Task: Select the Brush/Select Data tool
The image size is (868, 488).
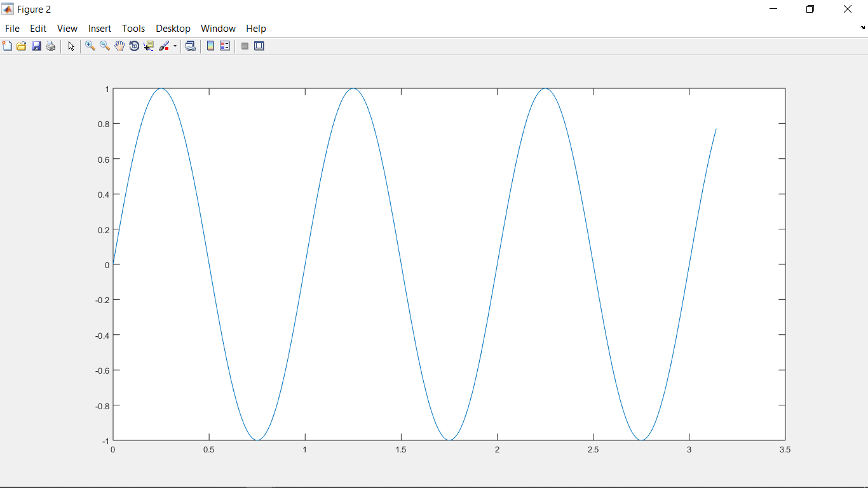Action: [164, 46]
